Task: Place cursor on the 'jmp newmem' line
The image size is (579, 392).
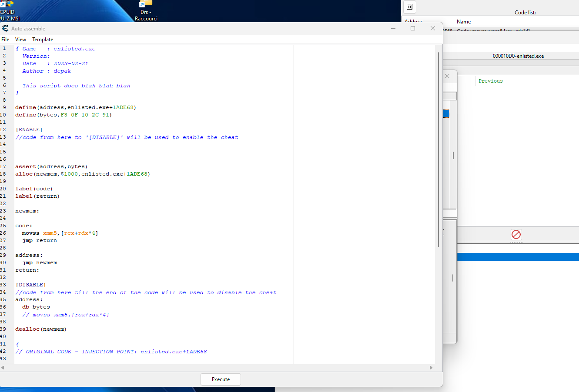Action: [40, 263]
